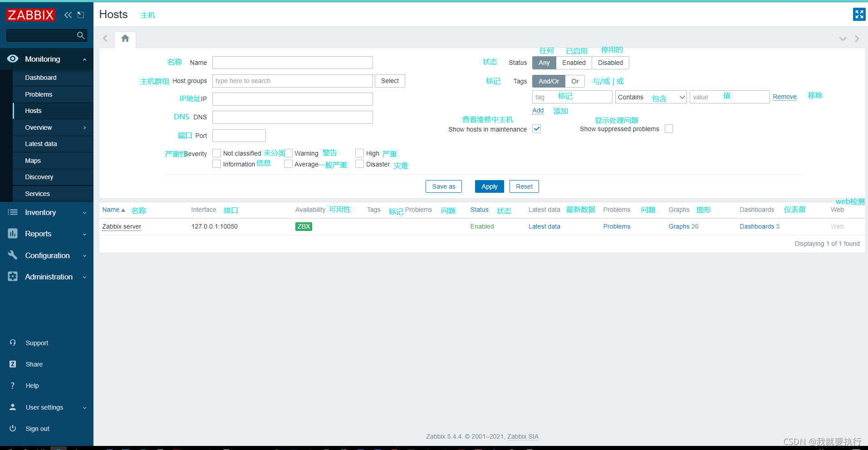Open Problems menu item in sidebar
This screenshot has width=868, height=450.
pos(53,94)
